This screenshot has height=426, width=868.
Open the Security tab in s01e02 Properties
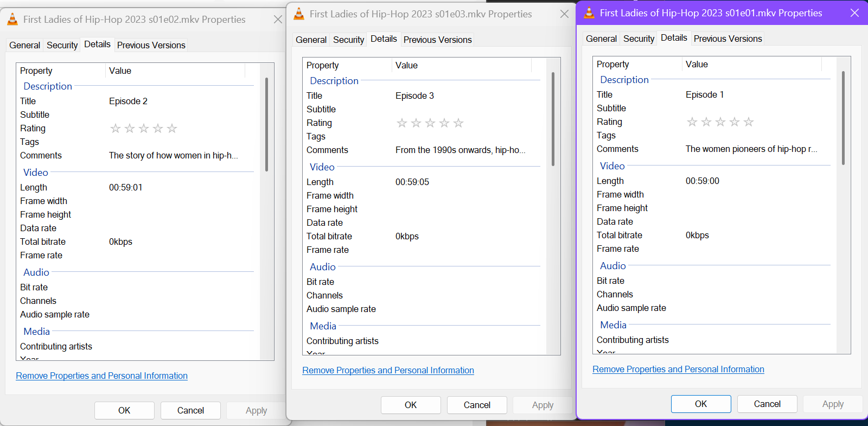click(62, 46)
